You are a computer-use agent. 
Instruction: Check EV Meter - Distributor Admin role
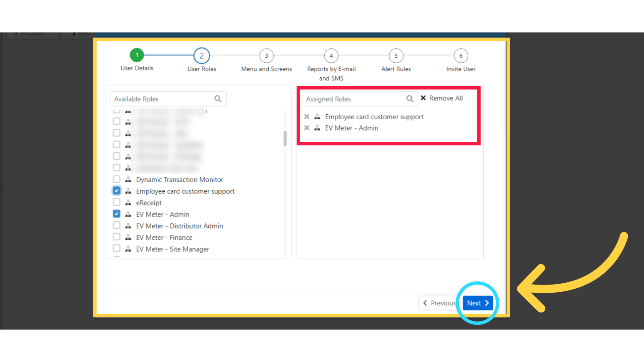click(x=116, y=225)
